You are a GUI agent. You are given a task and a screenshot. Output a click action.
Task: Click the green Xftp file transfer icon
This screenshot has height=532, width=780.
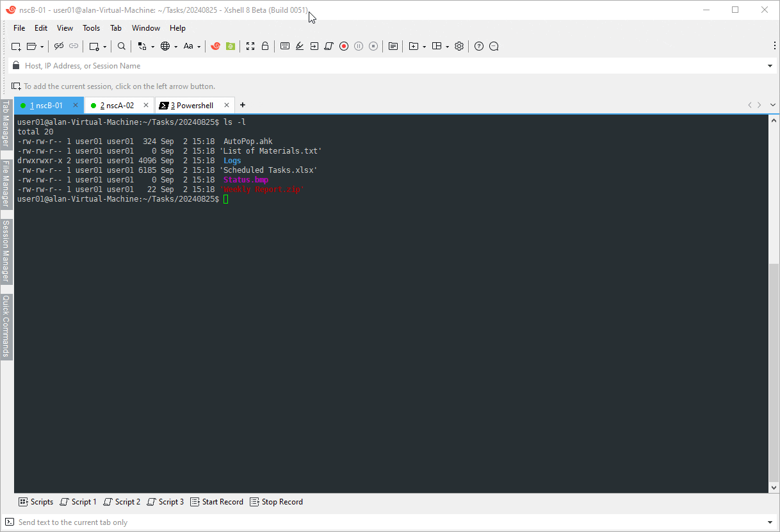pyautogui.click(x=231, y=46)
